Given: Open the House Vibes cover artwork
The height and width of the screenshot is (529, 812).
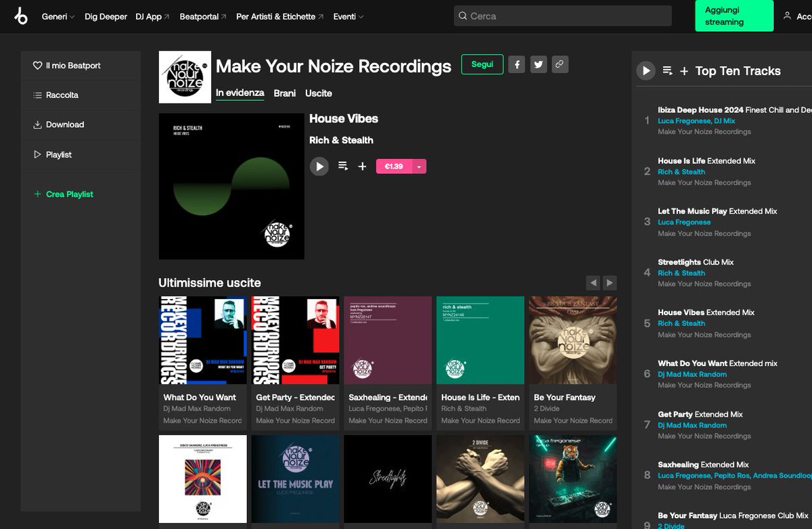Looking at the screenshot, I should 231,186.
